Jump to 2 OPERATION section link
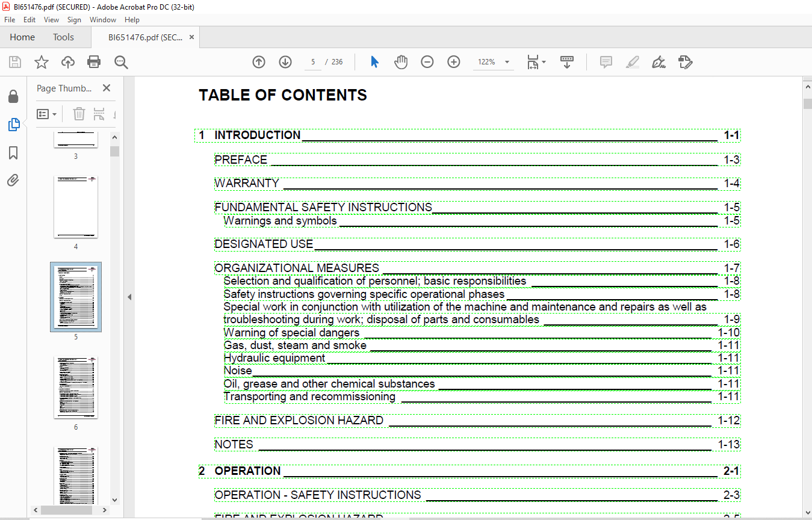This screenshot has width=812, height=520. (x=470, y=471)
